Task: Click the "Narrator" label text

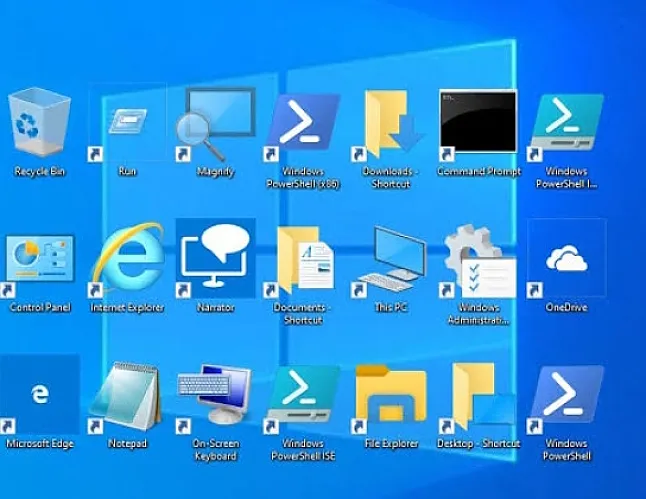Action: tap(215, 307)
